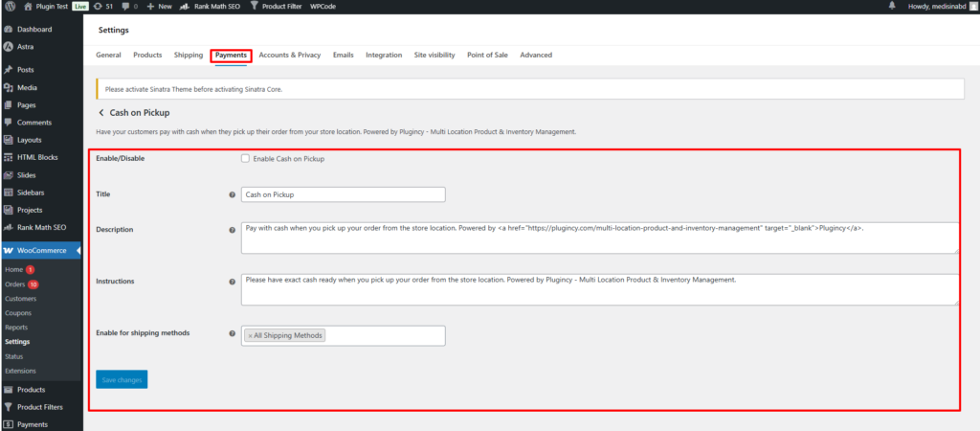Image resolution: width=980 pixels, height=431 pixels.
Task: Click inside the Instructions textarea
Action: (x=598, y=289)
